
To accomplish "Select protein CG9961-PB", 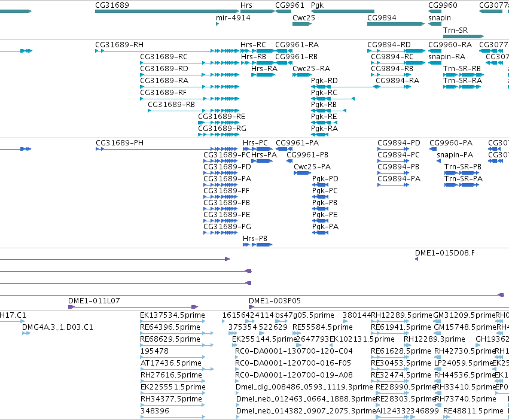I will [x=289, y=162].
